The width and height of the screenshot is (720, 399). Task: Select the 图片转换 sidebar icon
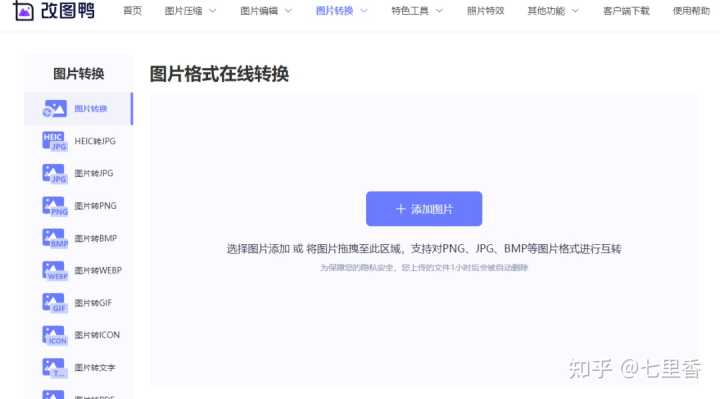click(x=55, y=109)
